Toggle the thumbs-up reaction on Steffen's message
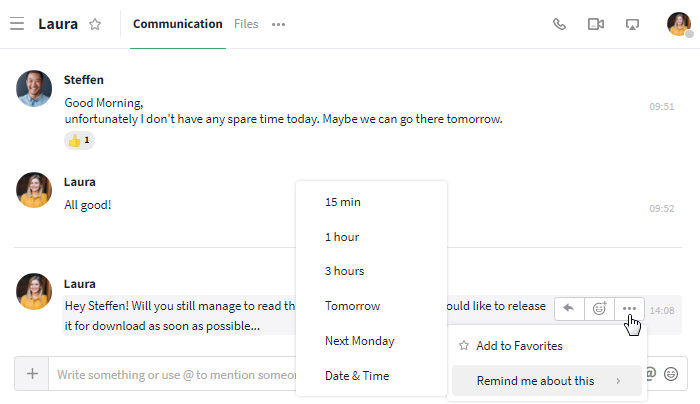Image resolution: width=700 pixels, height=404 pixels. (x=79, y=141)
